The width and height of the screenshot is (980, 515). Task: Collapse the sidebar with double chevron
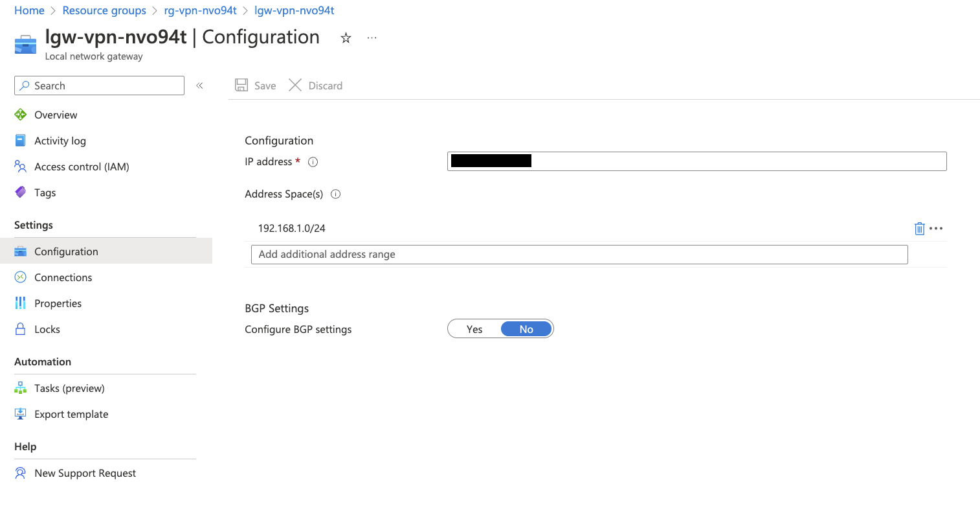[199, 86]
